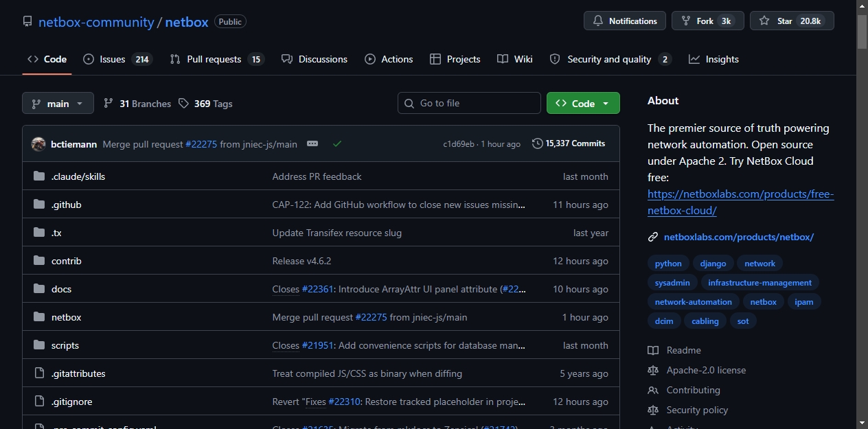
Task: View the 15,337 Commits history
Action: [569, 143]
